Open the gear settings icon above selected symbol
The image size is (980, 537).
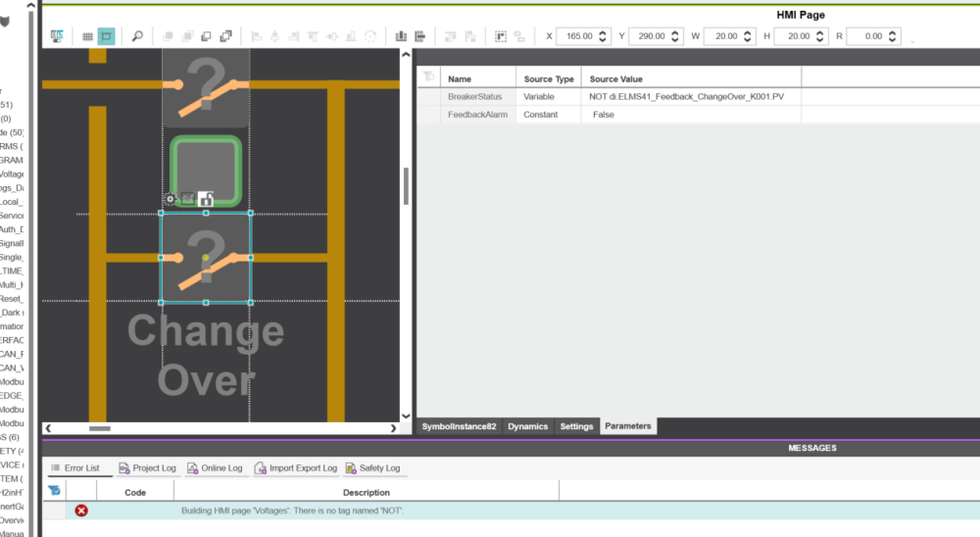(171, 199)
